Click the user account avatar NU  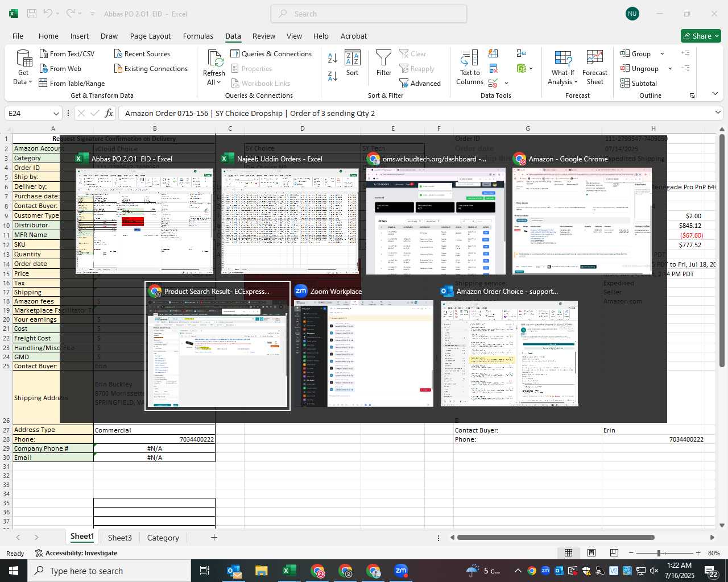coord(632,14)
